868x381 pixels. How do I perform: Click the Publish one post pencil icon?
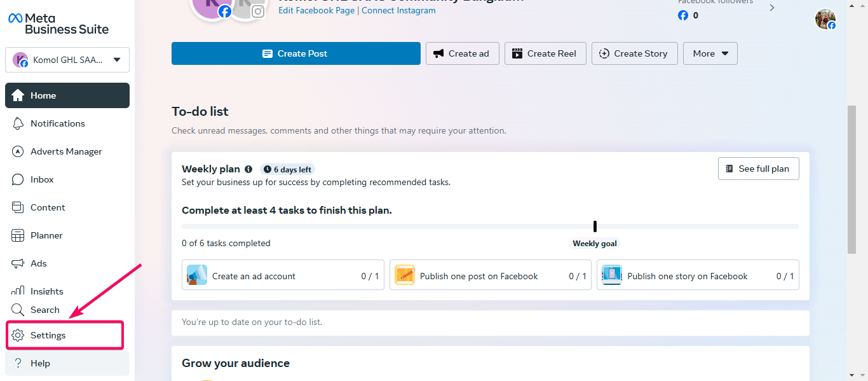coord(405,275)
